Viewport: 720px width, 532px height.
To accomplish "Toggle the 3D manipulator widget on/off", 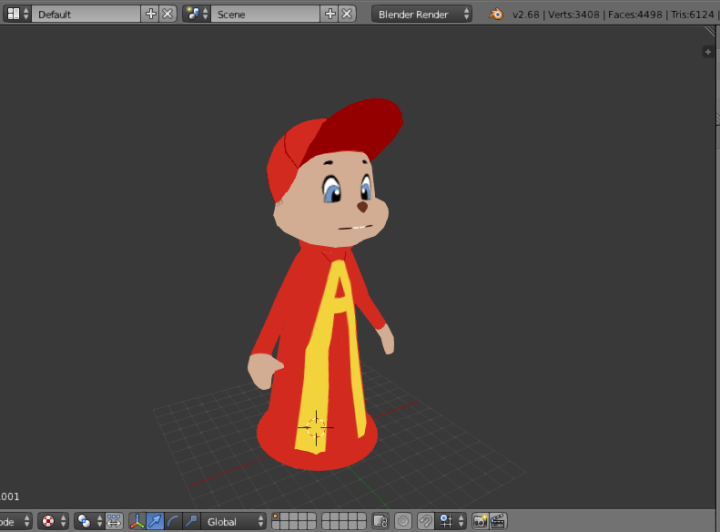I will coord(137,521).
